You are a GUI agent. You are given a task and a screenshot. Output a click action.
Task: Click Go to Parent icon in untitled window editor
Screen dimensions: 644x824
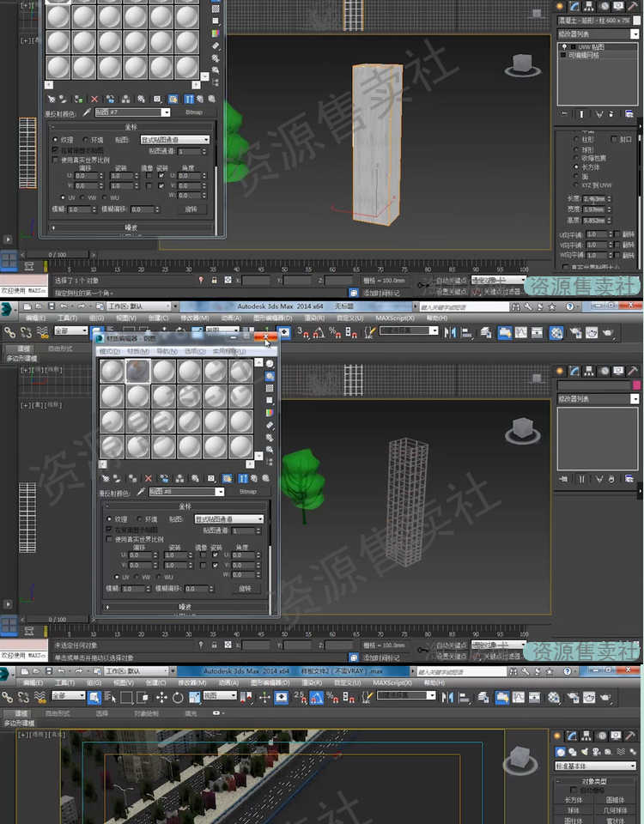(254, 478)
